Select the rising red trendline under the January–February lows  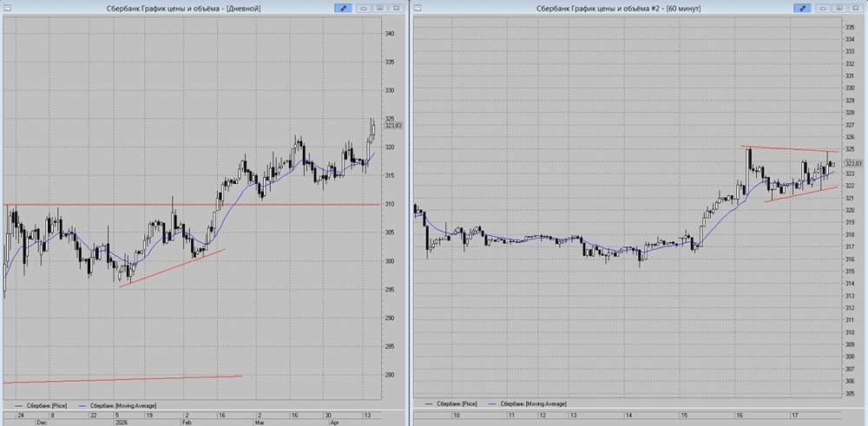click(172, 268)
